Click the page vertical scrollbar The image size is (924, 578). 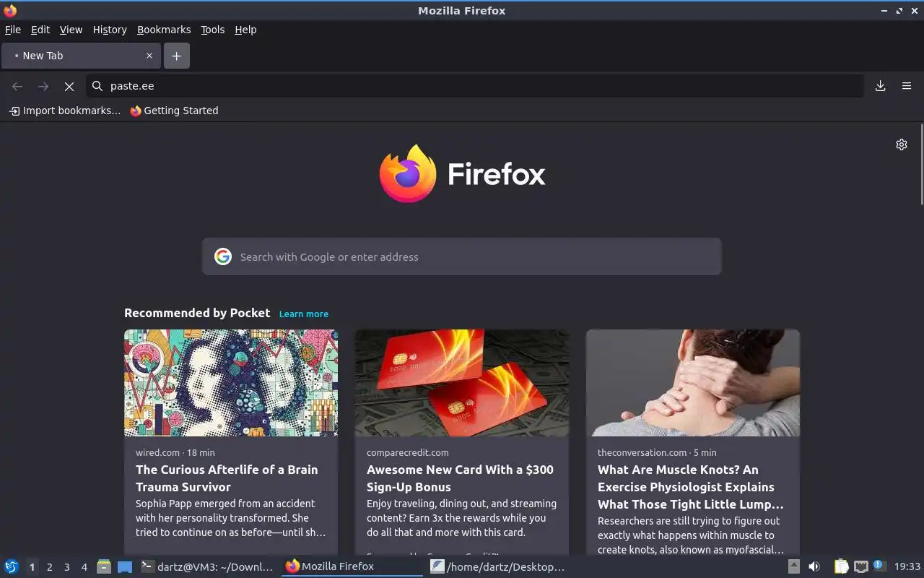(921, 165)
